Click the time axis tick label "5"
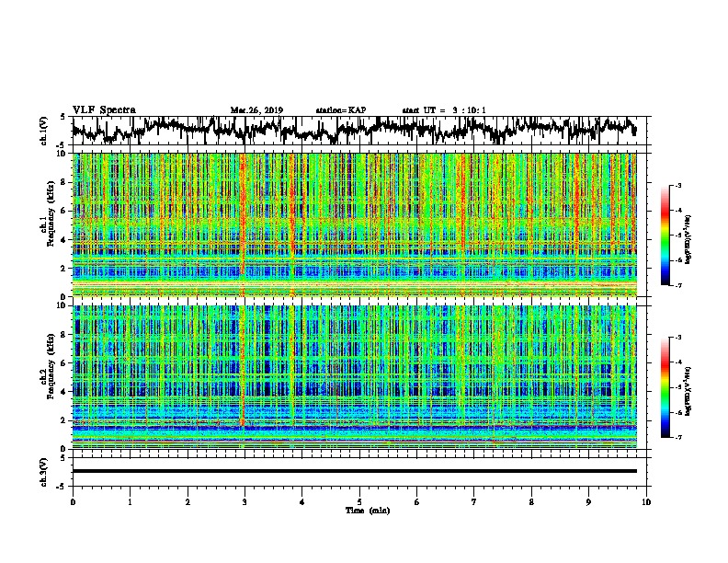 click(359, 502)
